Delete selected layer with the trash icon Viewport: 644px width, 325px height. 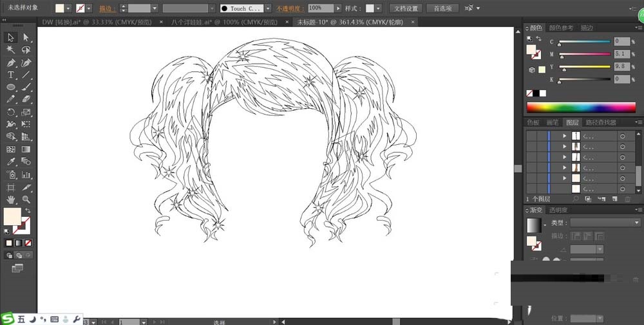click(x=628, y=199)
